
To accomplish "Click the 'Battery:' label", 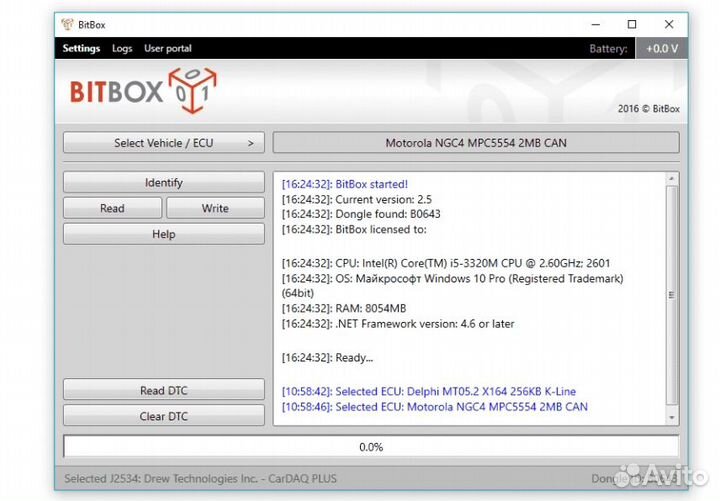I will tap(608, 49).
